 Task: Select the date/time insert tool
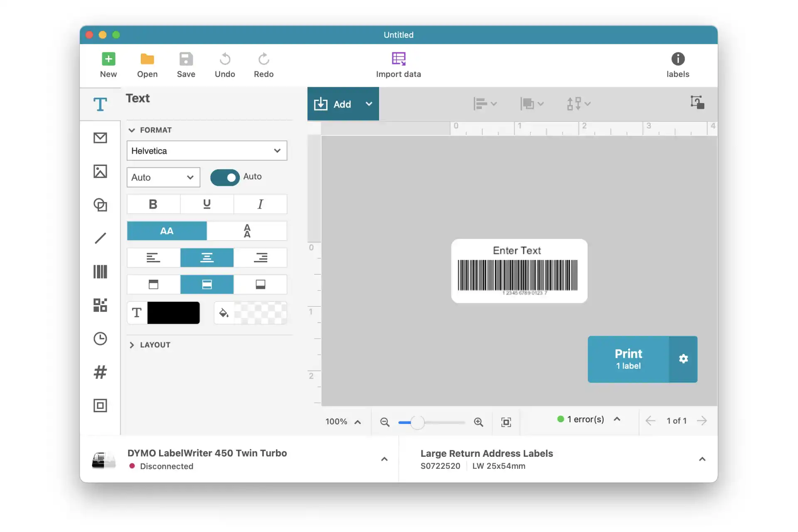pos(100,338)
